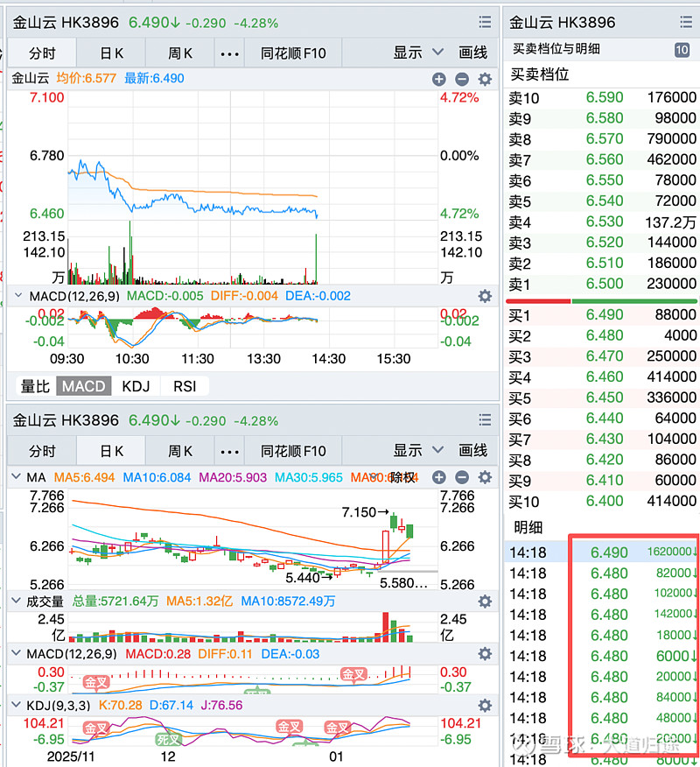Zoom out daily K chart with minus icon
This screenshot has width=700, height=767.
click(x=462, y=477)
